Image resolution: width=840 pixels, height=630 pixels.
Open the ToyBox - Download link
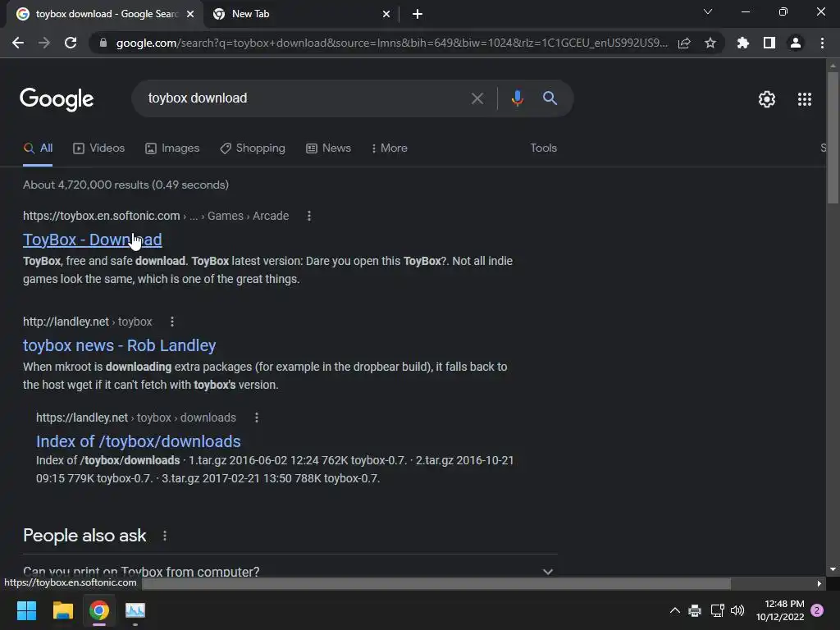92,240
